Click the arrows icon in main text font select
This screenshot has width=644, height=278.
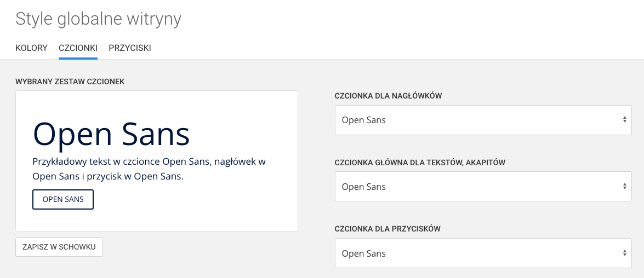[x=624, y=187]
